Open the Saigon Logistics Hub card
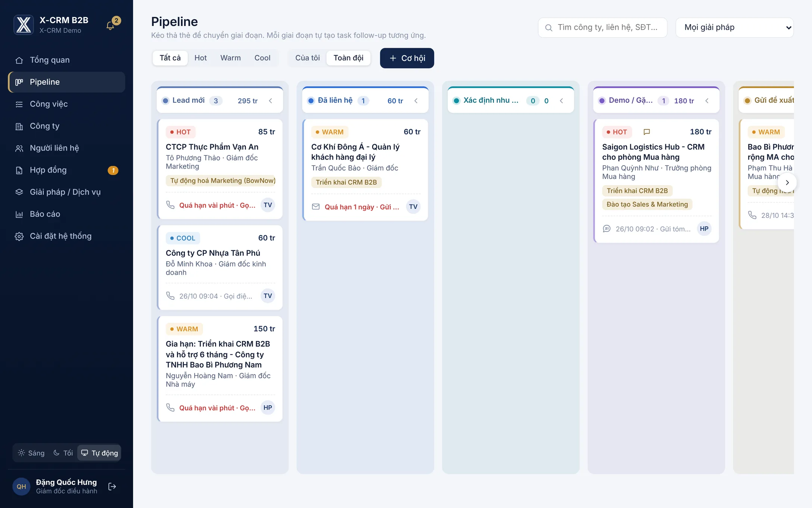Screen dimensions: 812x508 (x=656, y=181)
